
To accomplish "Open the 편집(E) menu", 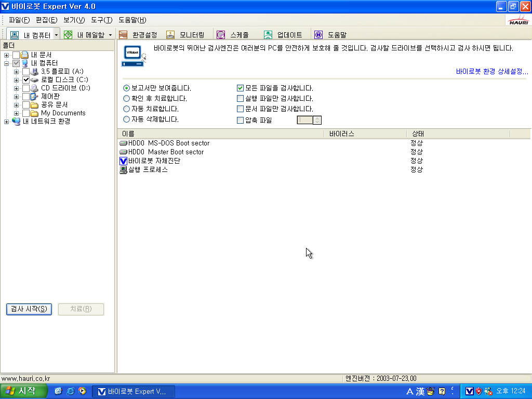I will point(46,20).
